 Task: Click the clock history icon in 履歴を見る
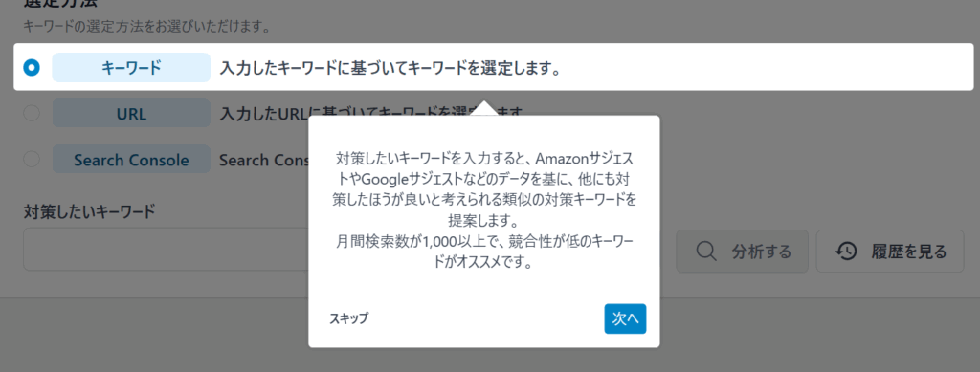coord(846,252)
